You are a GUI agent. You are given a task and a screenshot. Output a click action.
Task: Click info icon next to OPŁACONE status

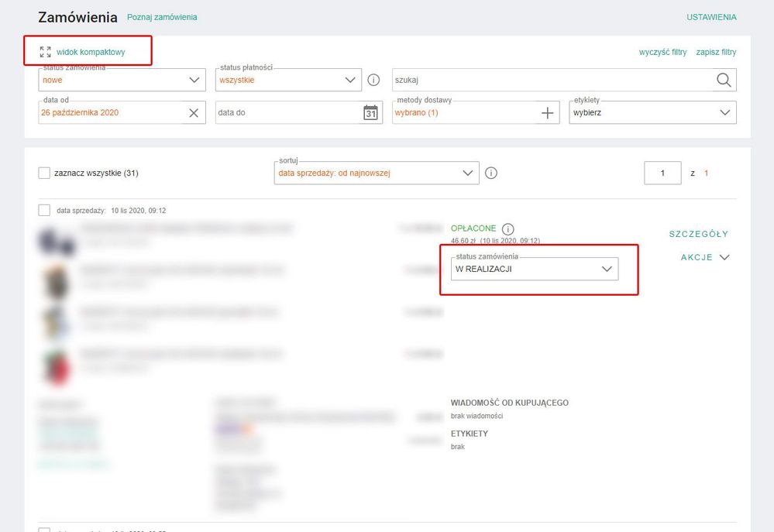[x=507, y=229]
